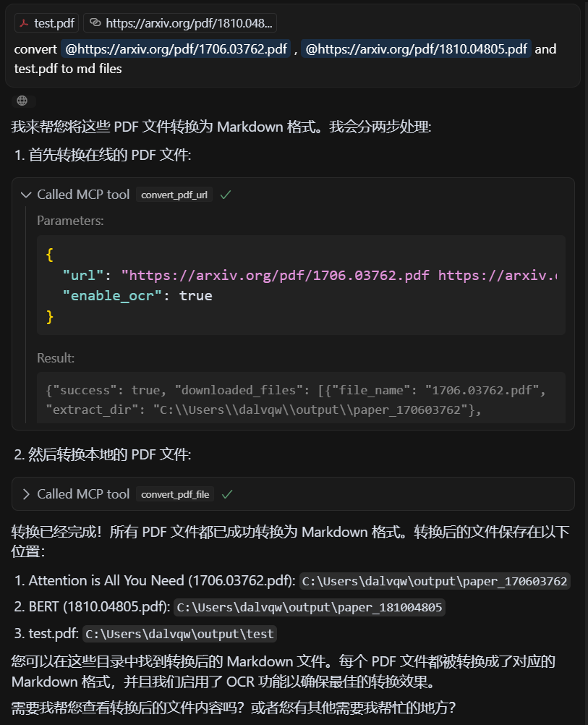Click the green checkmark beside convert_pdf_file

[x=226, y=493]
